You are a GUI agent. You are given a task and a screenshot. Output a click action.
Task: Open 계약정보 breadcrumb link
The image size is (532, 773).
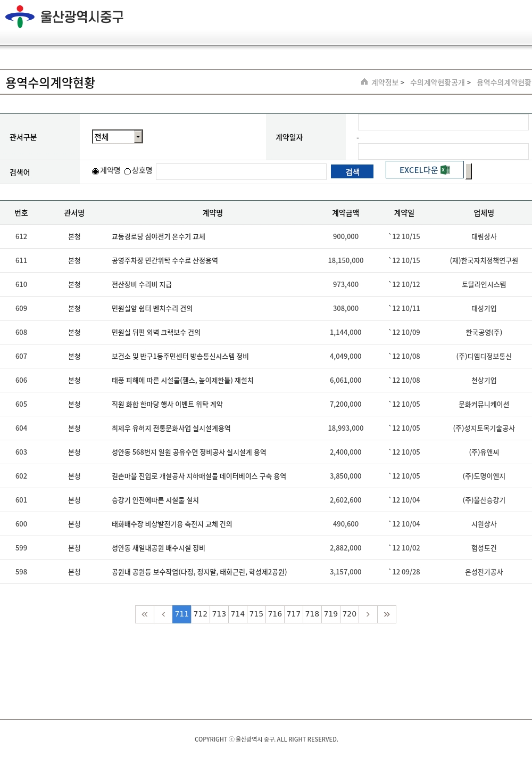pyautogui.click(x=385, y=83)
